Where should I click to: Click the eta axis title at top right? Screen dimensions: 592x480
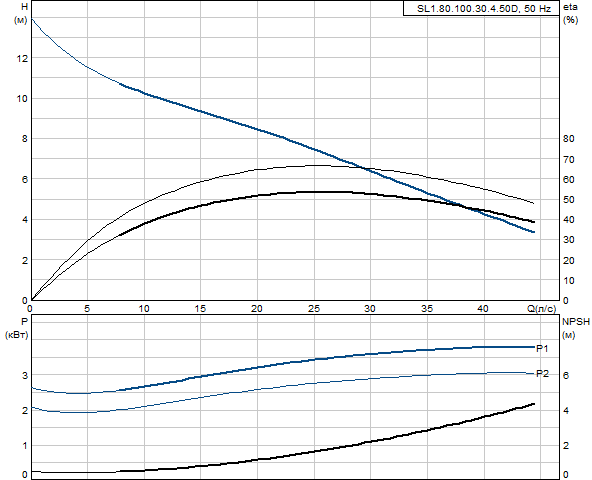[570, 7]
